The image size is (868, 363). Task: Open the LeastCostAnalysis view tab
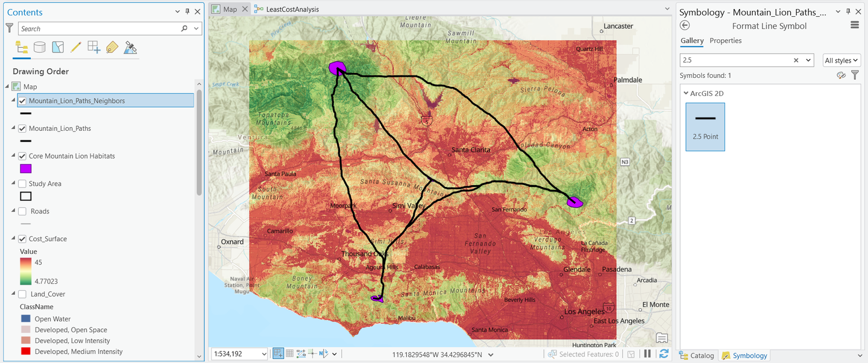pyautogui.click(x=292, y=10)
